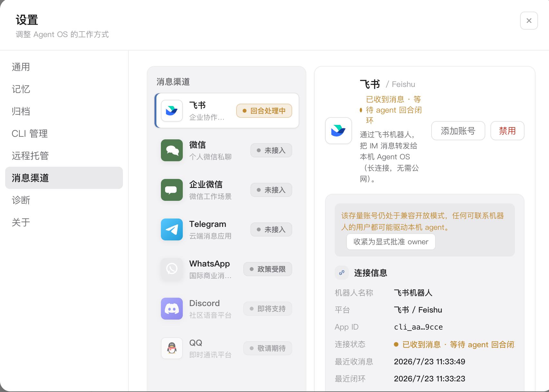The width and height of the screenshot is (549, 392).
Task: Click the 敬请期待 badge for QQ
Action: 268,348
